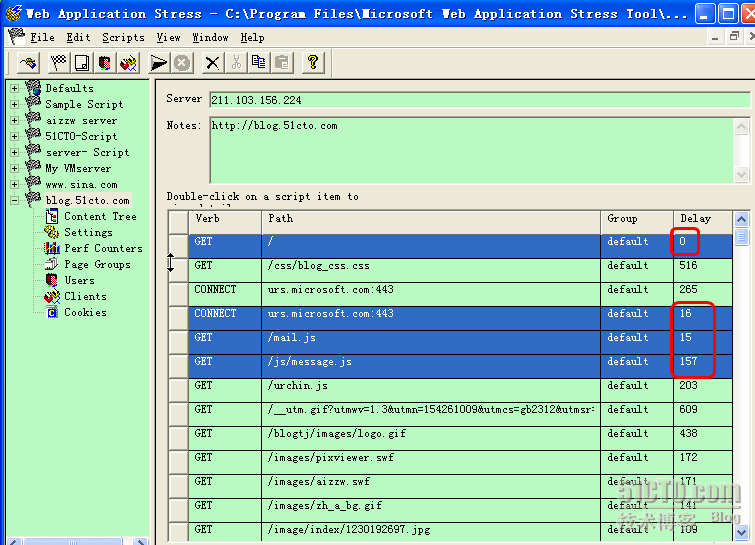The image size is (755, 545).
Task: Click the checkered flags scripts toolbar icon
Action: coord(59,63)
